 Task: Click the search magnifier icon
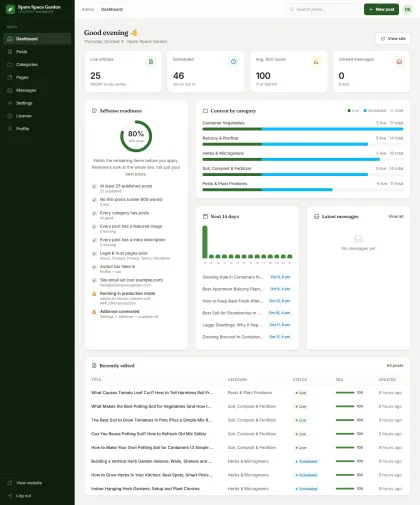tap(292, 9)
